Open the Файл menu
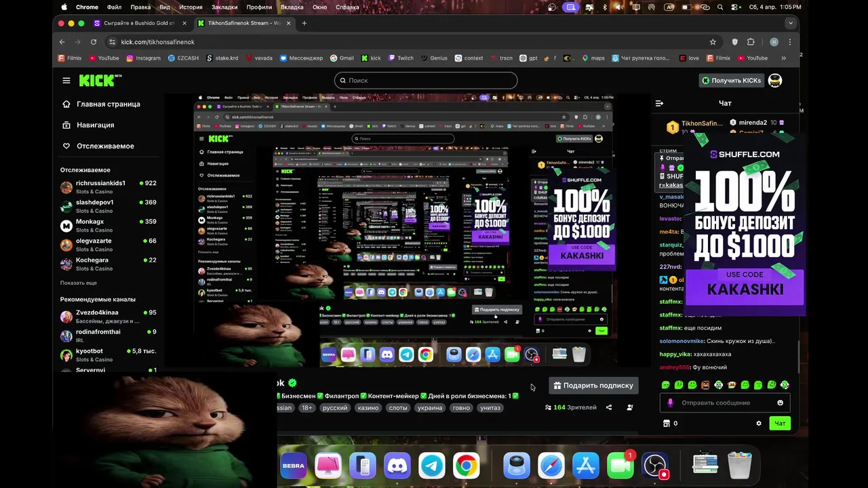Viewport: 868px width, 488px height. (x=114, y=7)
